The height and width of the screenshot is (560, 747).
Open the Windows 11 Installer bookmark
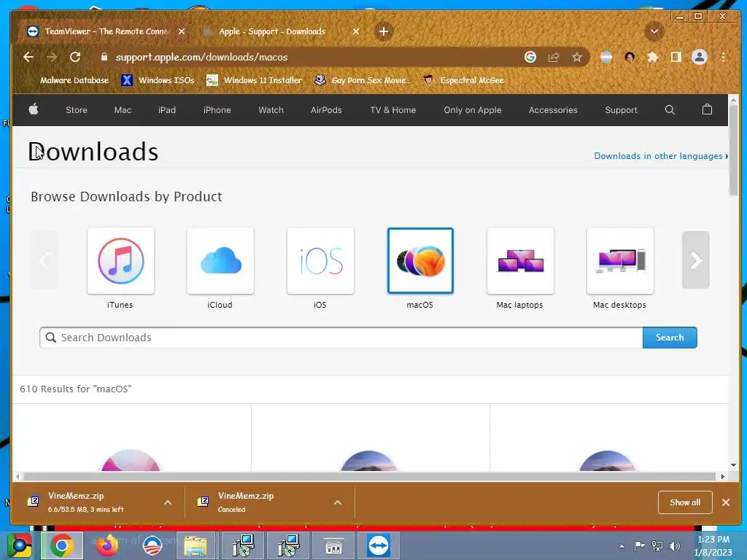tap(254, 80)
